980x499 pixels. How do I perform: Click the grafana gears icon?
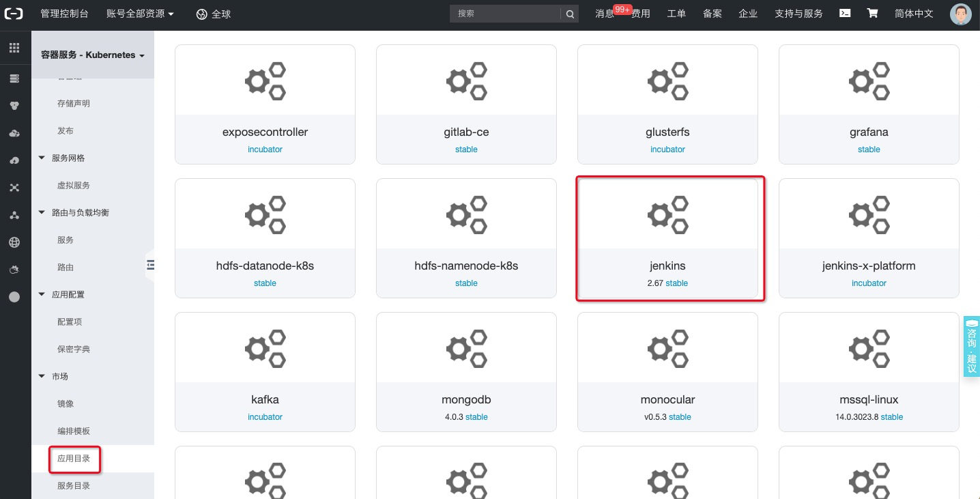869,82
